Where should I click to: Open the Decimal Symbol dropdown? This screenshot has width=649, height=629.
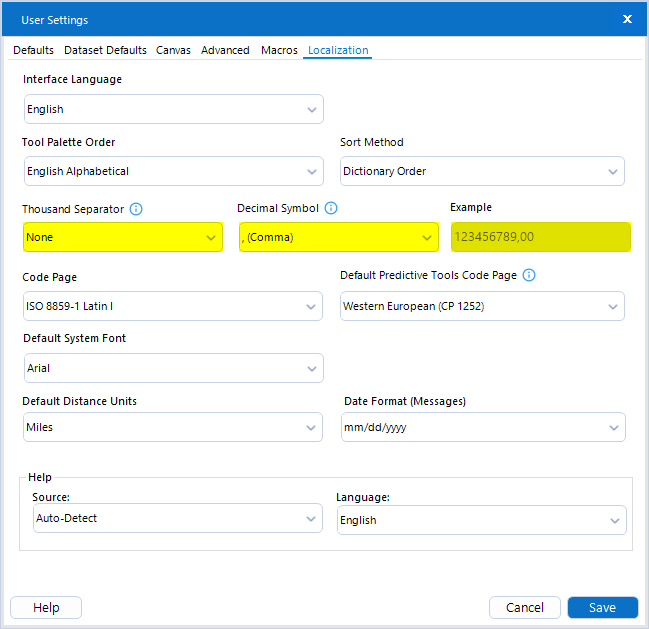(339, 237)
